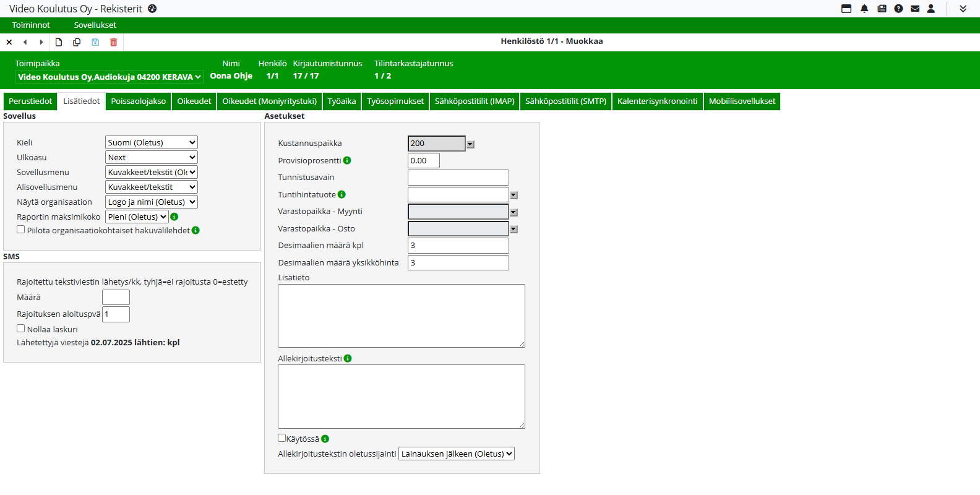The image size is (980, 495).
Task: Open notifications bell icon
Action: pyautogui.click(x=864, y=9)
